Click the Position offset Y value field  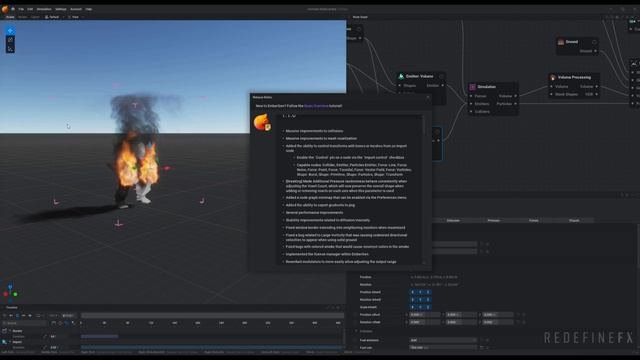pos(461,315)
